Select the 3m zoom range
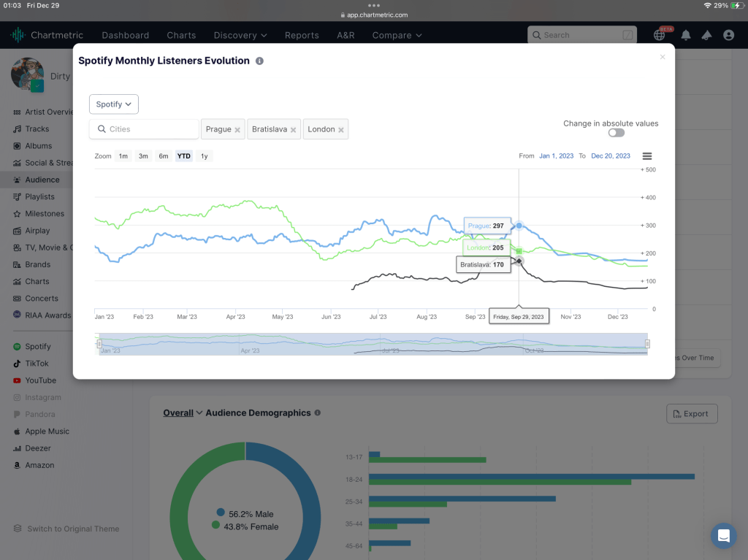This screenshot has width=748, height=560. coord(143,156)
